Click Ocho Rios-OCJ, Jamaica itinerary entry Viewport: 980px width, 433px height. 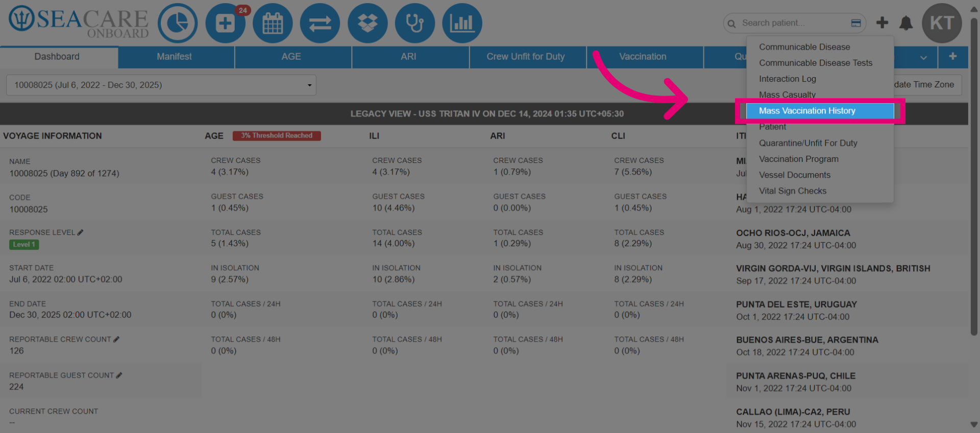point(847,239)
